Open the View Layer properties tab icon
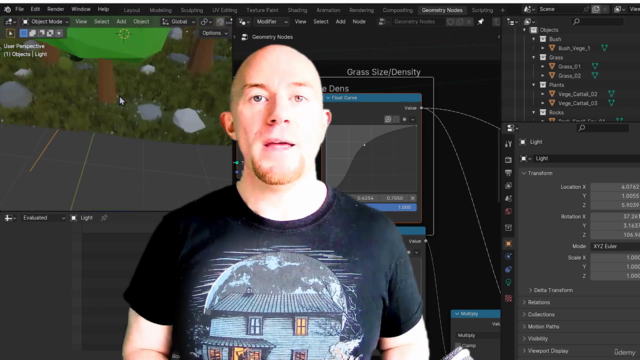640x360 pixels. pos(508,186)
